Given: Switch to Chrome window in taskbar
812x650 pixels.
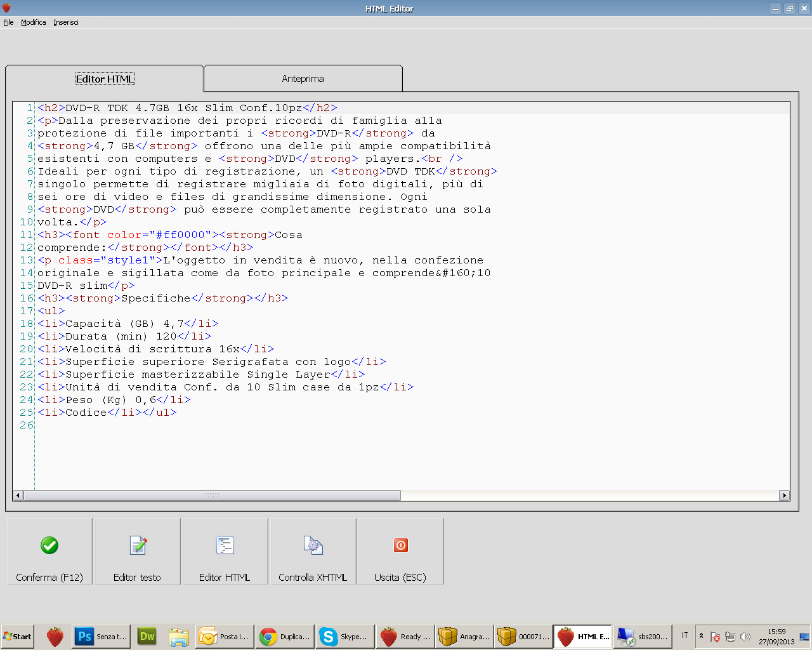Looking at the screenshot, I should click(285, 637).
